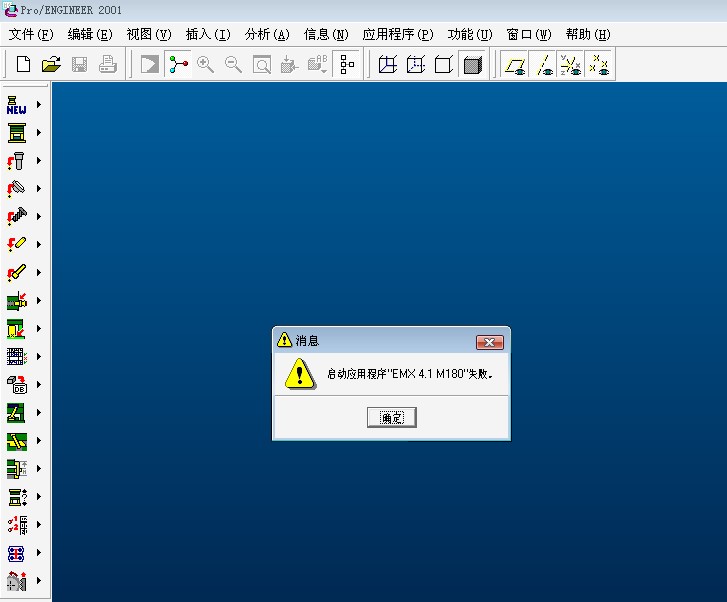Open a file using the folder icon
The width and height of the screenshot is (727, 602).
[x=51, y=64]
